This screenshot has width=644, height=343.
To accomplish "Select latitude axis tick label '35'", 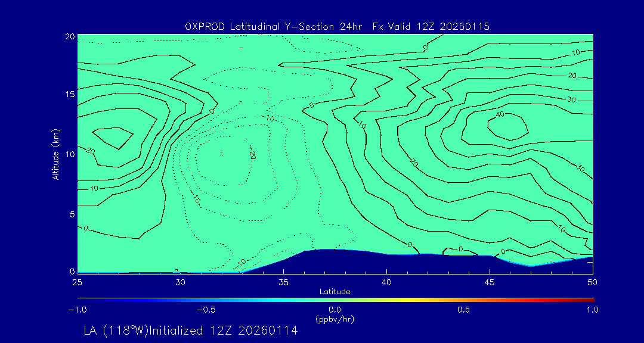I will pyautogui.click(x=284, y=282).
